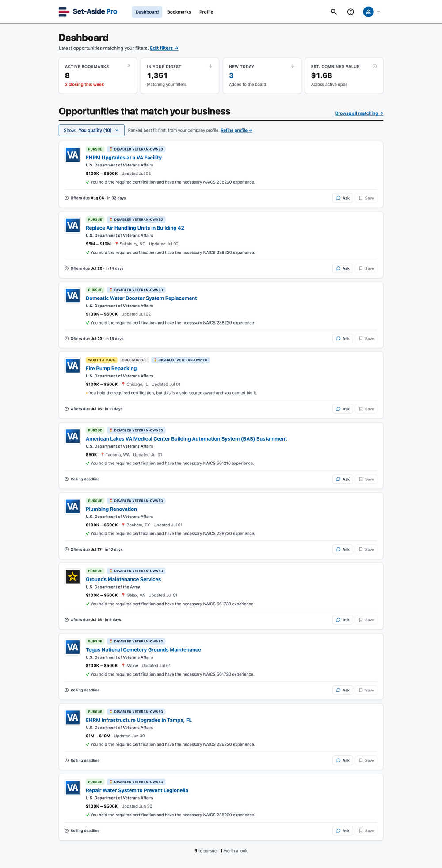Go to the Profile tab
This screenshot has width=442, height=868.
[206, 12]
